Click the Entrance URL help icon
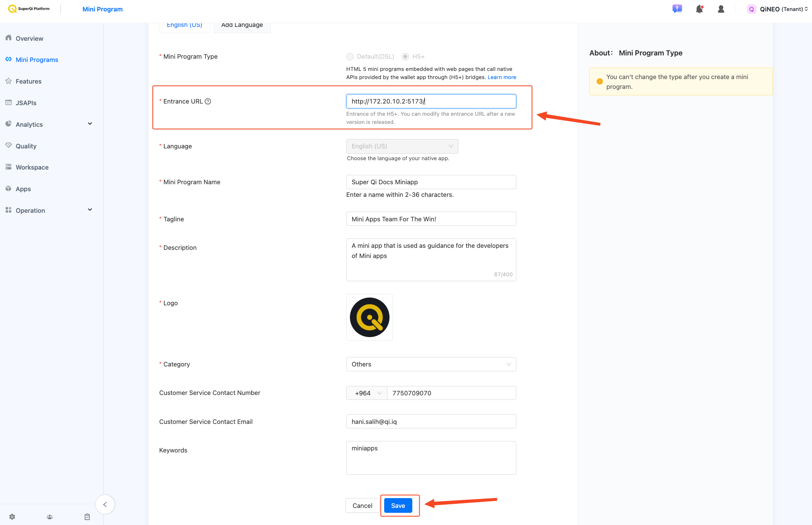Screen dimensions: 812x525 [208, 101]
